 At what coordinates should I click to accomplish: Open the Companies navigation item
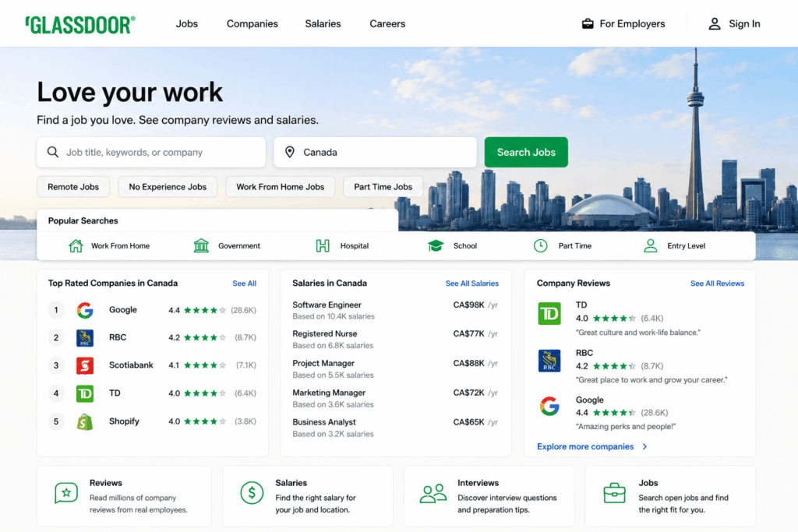coord(252,24)
